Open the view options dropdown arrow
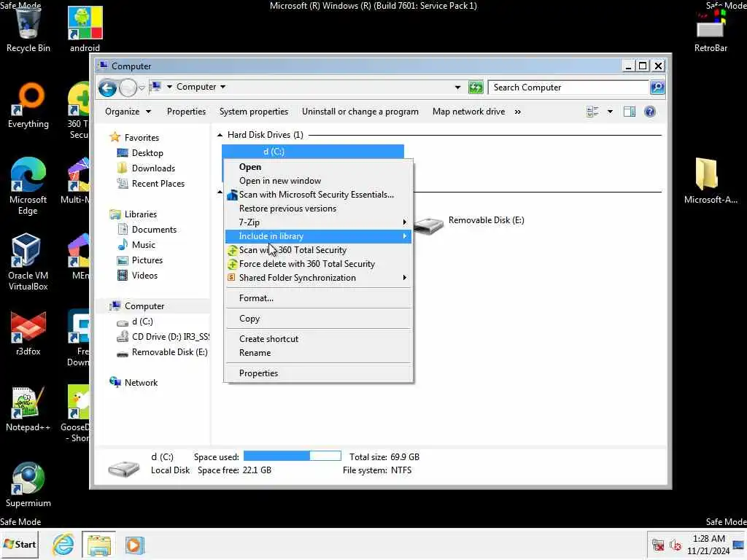The height and width of the screenshot is (560, 747). click(x=610, y=112)
